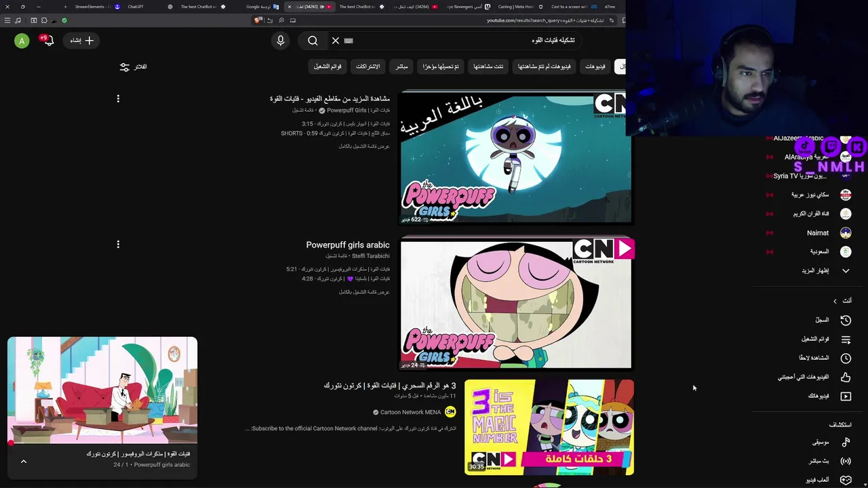View full playlist under the first فتيات القوة result
868x488 pixels.
pos(364,146)
